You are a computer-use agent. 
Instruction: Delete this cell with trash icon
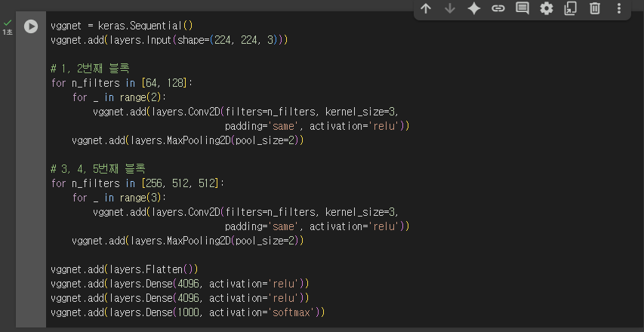595,8
